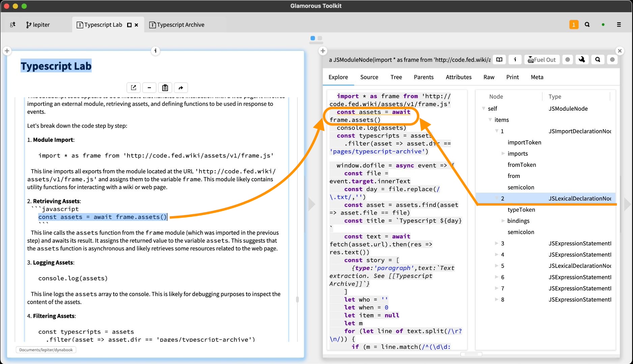Open the gt home tab
The image size is (633, 364).
(12, 25)
